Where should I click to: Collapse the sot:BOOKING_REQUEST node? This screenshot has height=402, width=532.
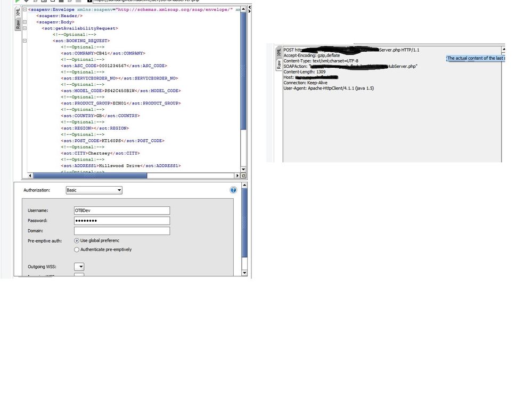coord(25,41)
